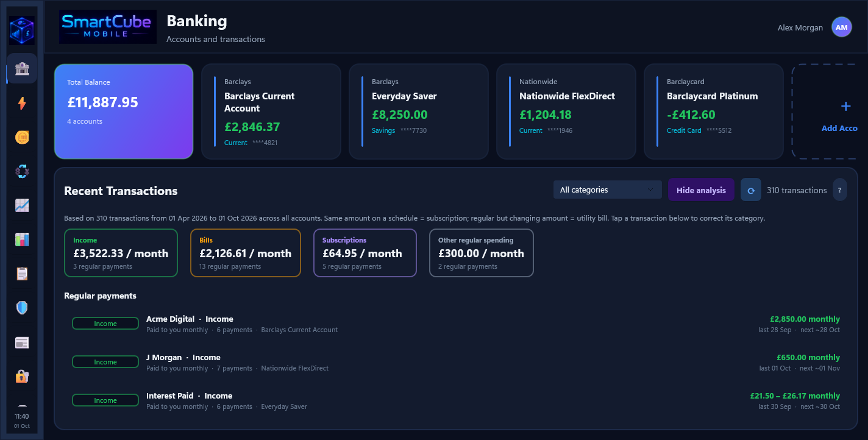Screen dimensions: 868x440
Task: Open the currency exchange arrows sidebar icon
Action: (x=22, y=172)
